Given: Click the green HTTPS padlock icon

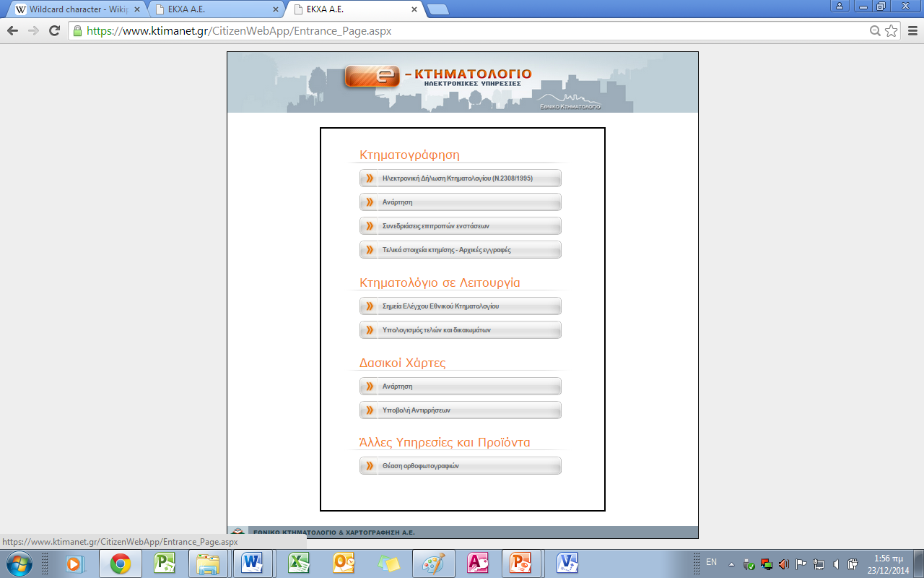Looking at the screenshot, I should pyautogui.click(x=77, y=31).
